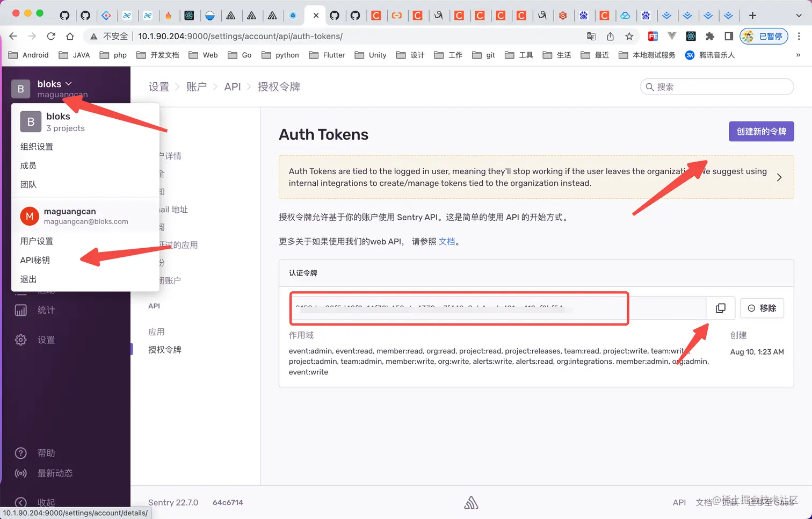Image resolution: width=812 pixels, height=519 pixels.
Task: Click the Sentry logo in the footer
Action: [471, 503]
